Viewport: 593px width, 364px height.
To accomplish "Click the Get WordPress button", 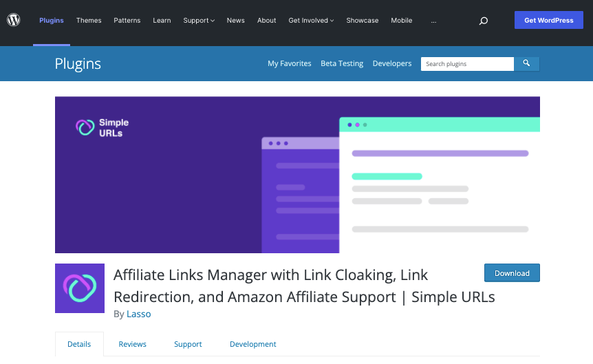I will [x=549, y=20].
